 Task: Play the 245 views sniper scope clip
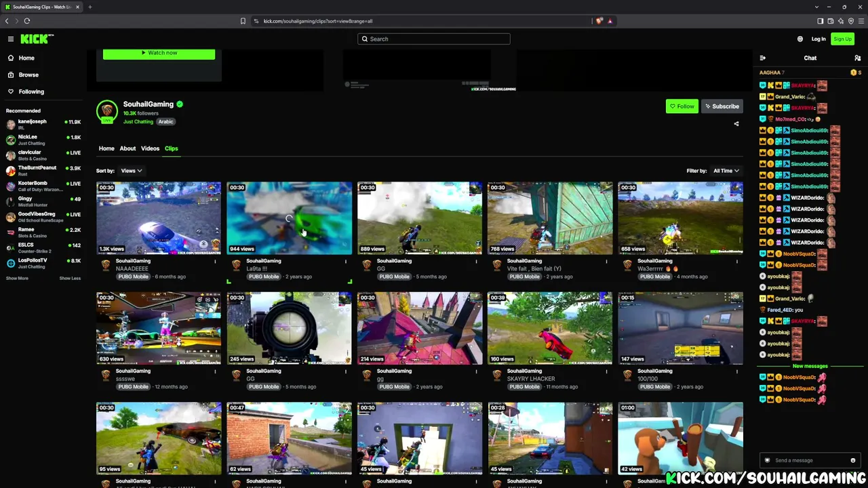[289, 328]
